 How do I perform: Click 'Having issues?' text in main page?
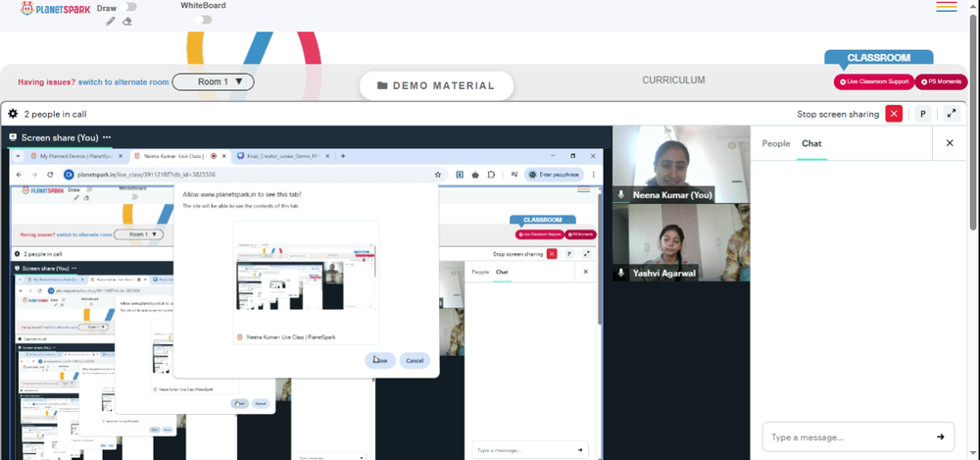[x=47, y=82]
